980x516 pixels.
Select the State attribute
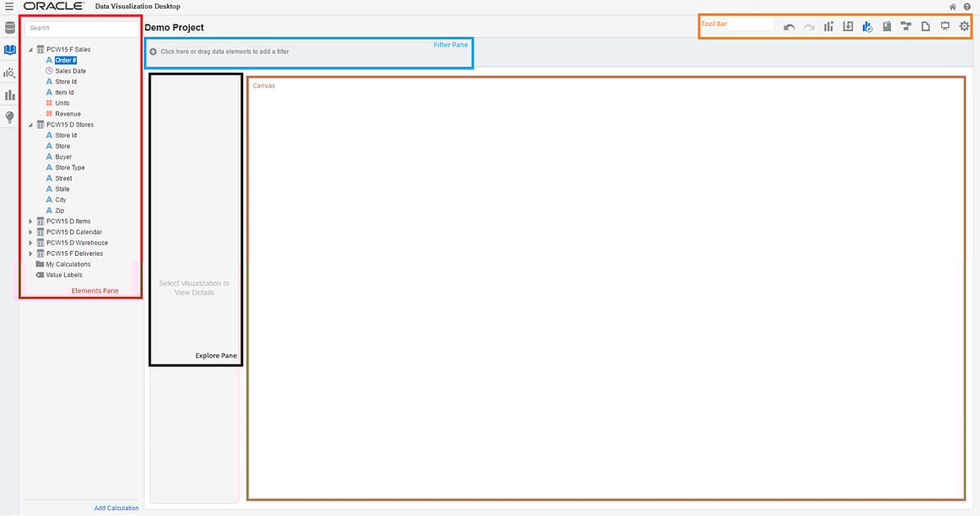[62, 189]
